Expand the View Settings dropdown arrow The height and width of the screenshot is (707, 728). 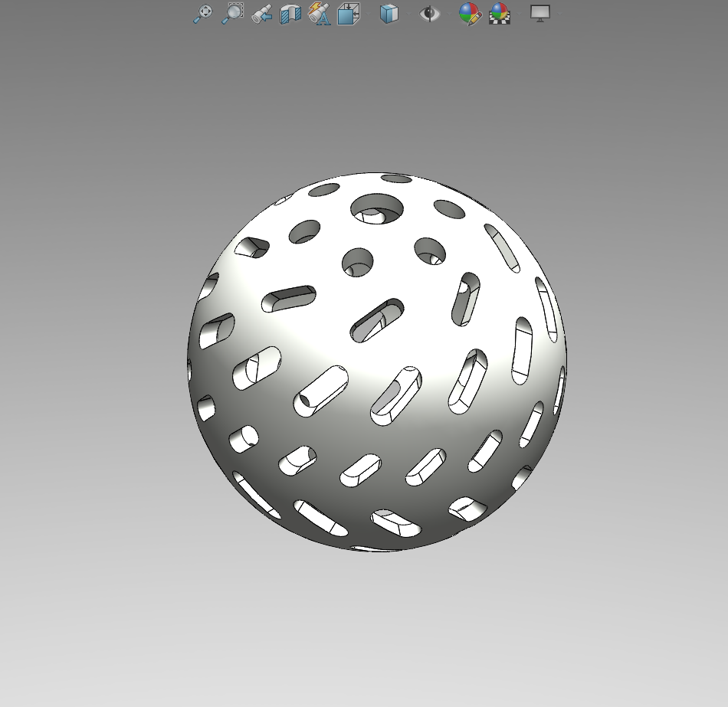click(x=559, y=14)
